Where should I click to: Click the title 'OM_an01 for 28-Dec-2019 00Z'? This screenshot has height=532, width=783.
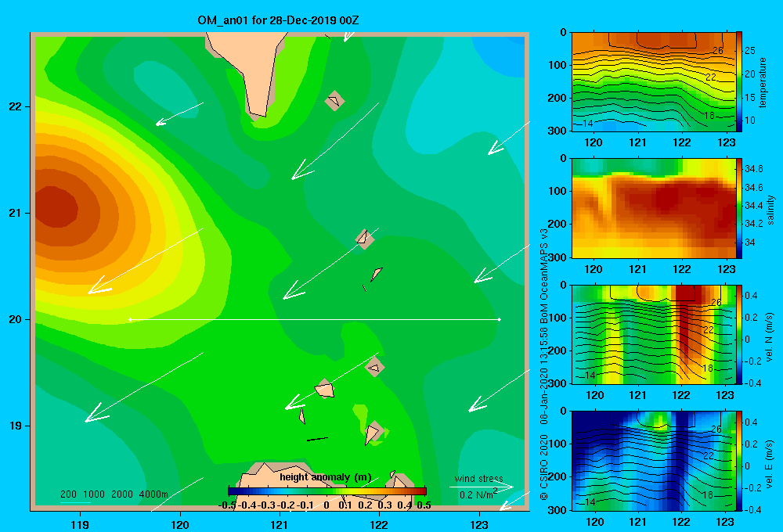[278, 20]
